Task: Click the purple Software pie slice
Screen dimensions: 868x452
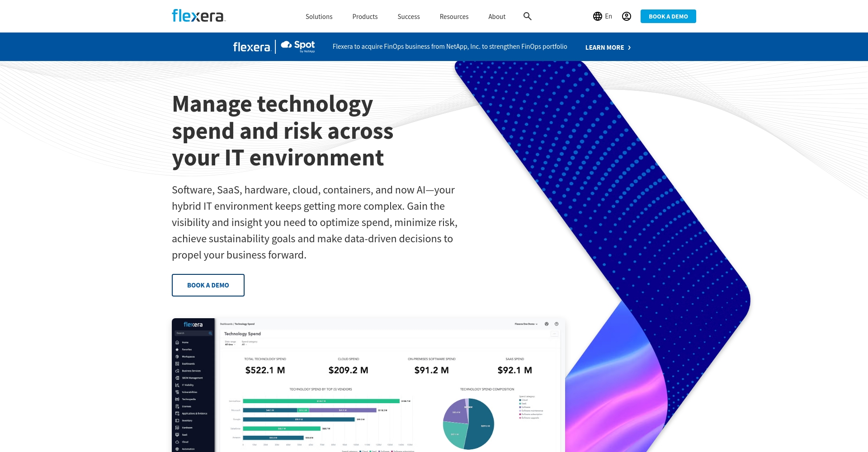Action: coord(456,411)
